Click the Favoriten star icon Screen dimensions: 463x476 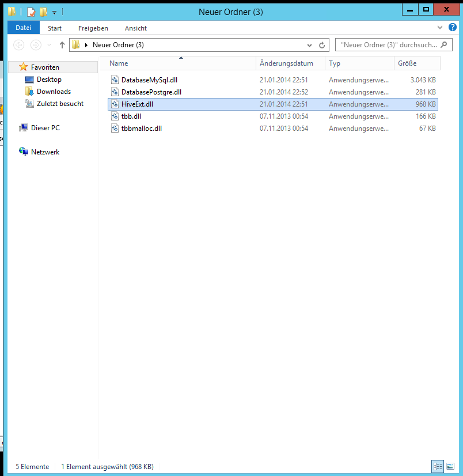point(24,67)
